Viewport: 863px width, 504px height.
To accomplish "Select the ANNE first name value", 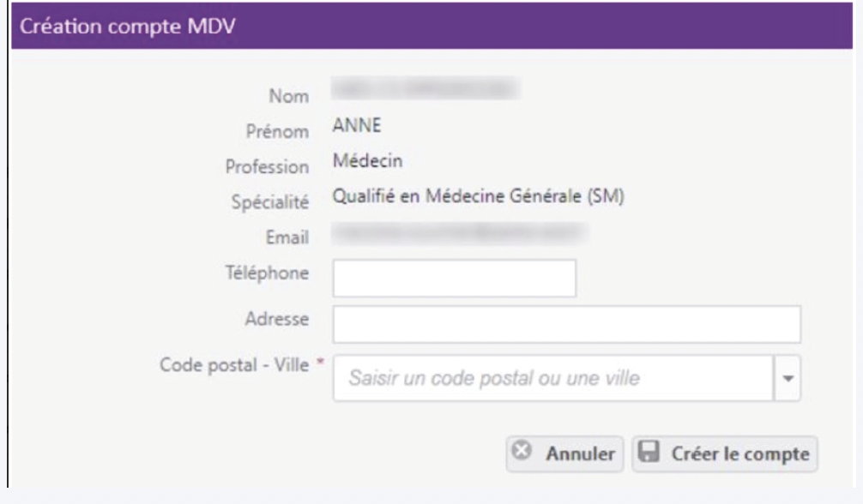I will point(357,125).
